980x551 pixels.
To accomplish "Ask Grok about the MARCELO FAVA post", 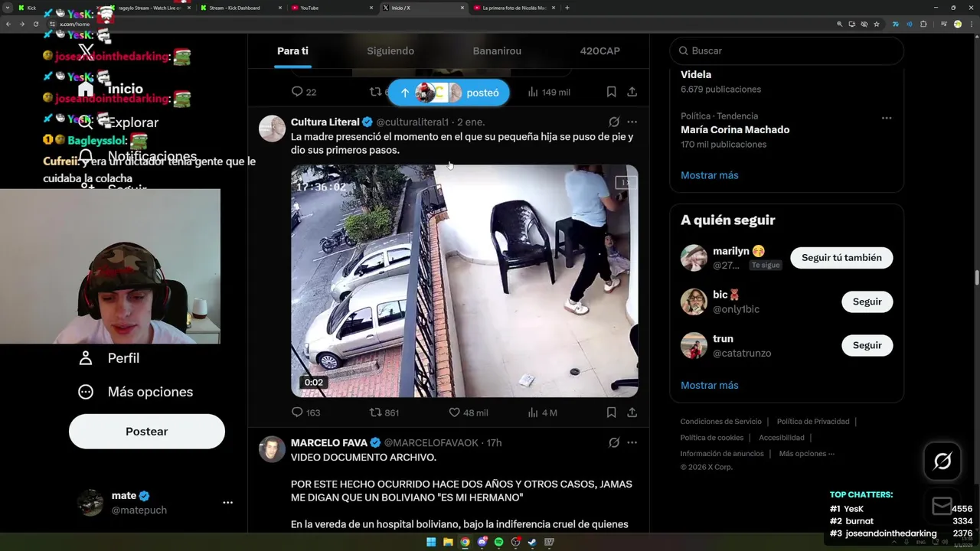I will [614, 442].
